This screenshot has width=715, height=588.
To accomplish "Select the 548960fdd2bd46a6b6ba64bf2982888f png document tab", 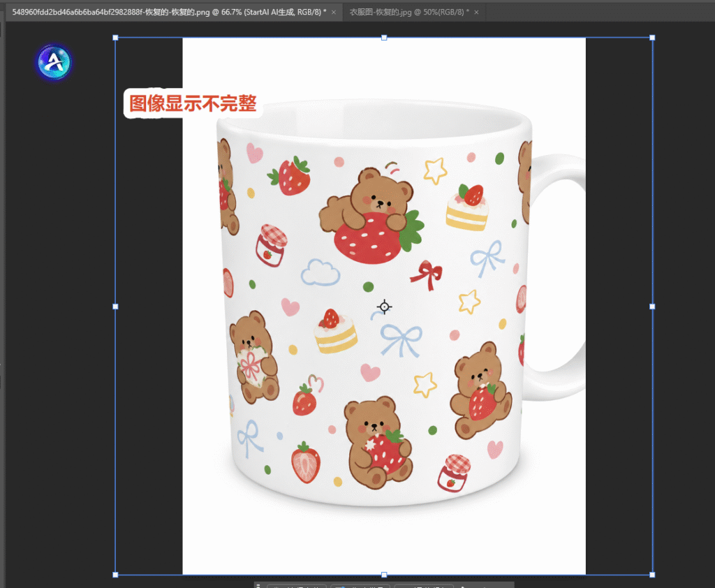I will pos(169,13).
